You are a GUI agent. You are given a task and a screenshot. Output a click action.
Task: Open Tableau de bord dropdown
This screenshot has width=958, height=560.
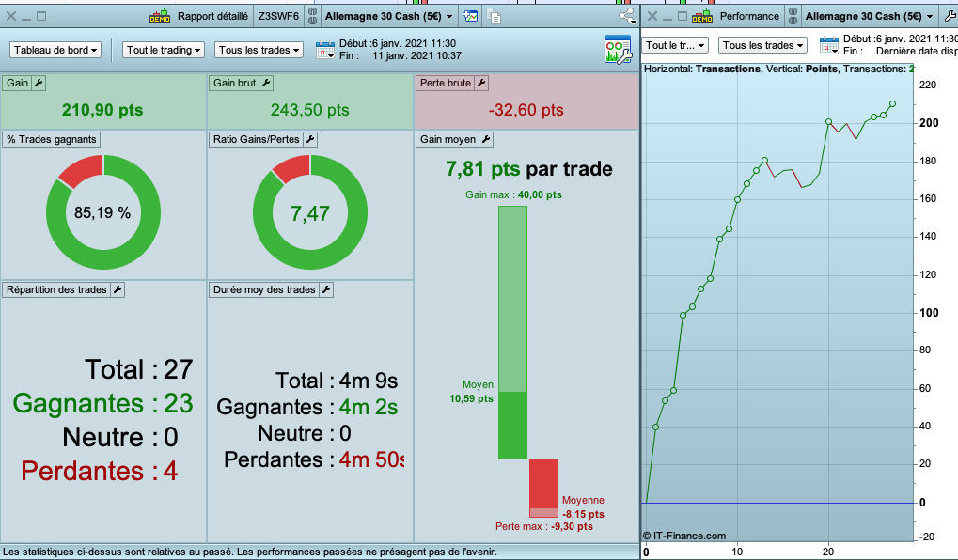coord(55,50)
